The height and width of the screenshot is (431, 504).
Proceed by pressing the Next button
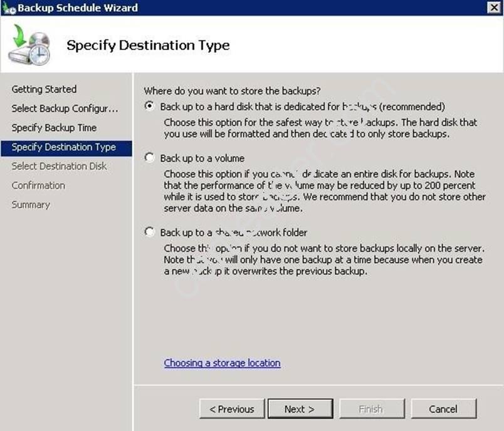coord(300,409)
